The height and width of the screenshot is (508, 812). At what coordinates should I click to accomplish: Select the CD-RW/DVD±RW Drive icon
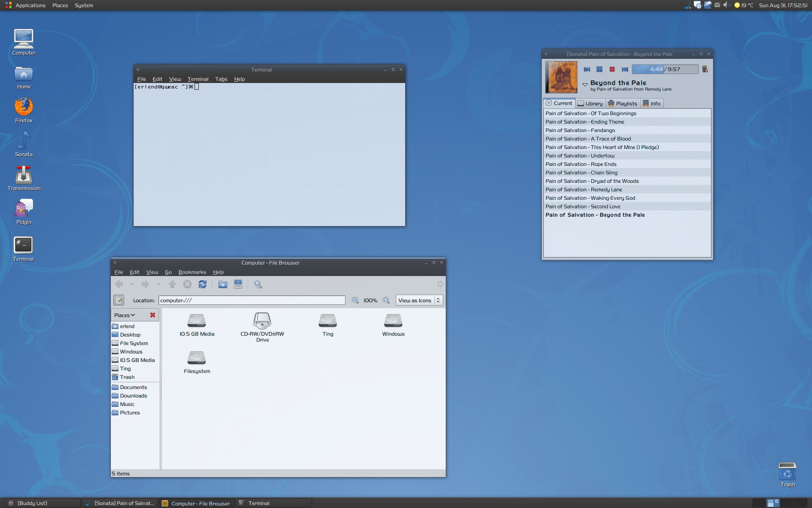tap(262, 327)
